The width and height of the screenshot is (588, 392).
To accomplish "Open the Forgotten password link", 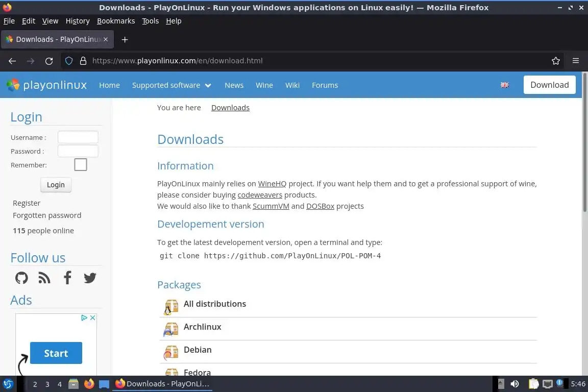I will coord(47,215).
